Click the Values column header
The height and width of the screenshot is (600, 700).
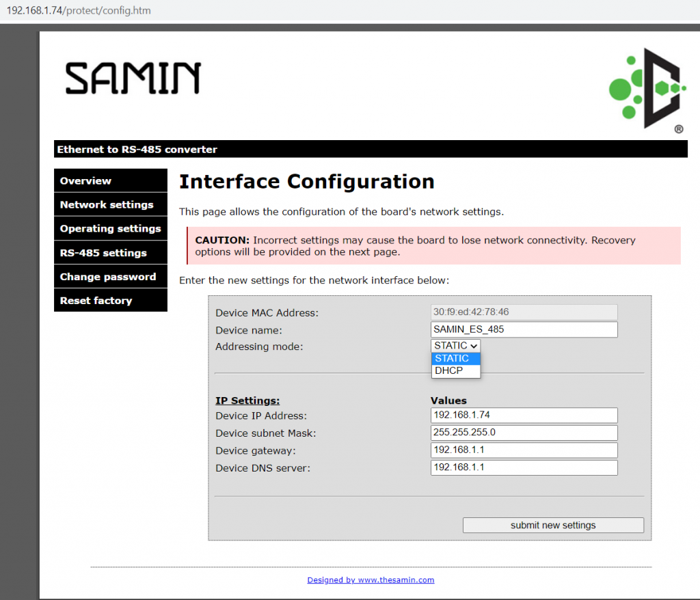coord(448,400)
